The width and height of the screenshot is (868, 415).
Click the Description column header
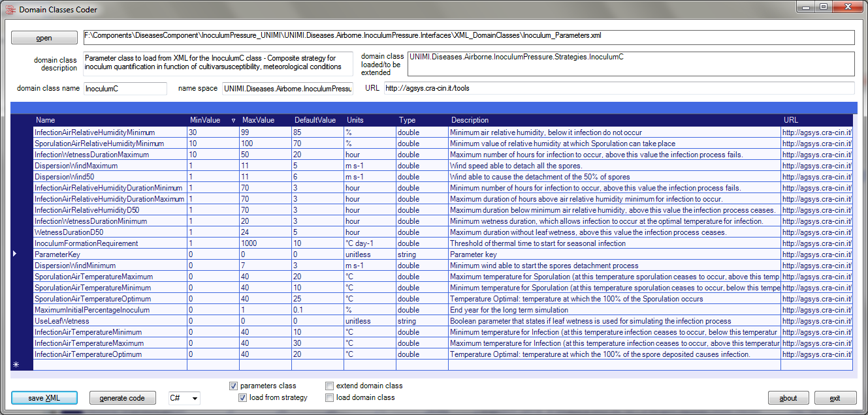coord(614,120)
